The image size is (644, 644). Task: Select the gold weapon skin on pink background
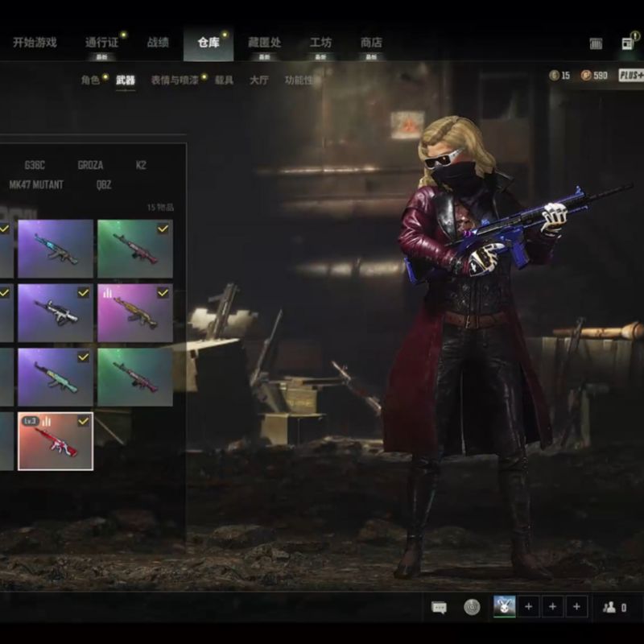point(134,313)
